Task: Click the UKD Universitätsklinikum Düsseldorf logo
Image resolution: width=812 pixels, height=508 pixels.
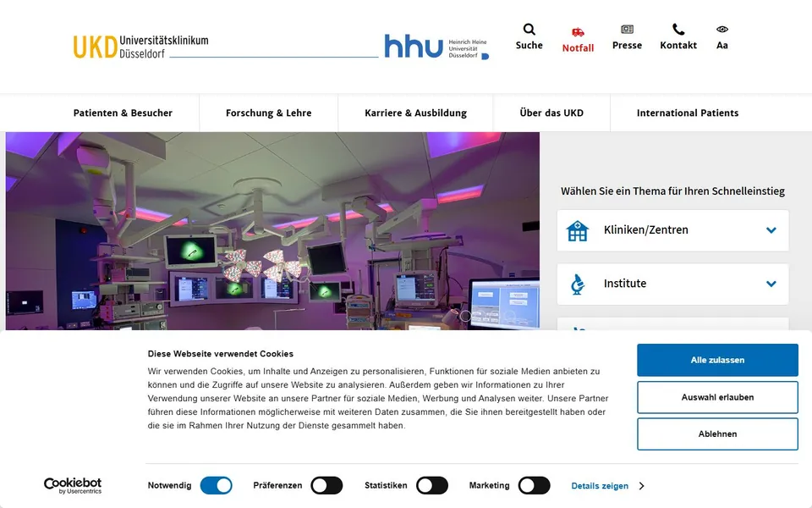Action: 141,47
